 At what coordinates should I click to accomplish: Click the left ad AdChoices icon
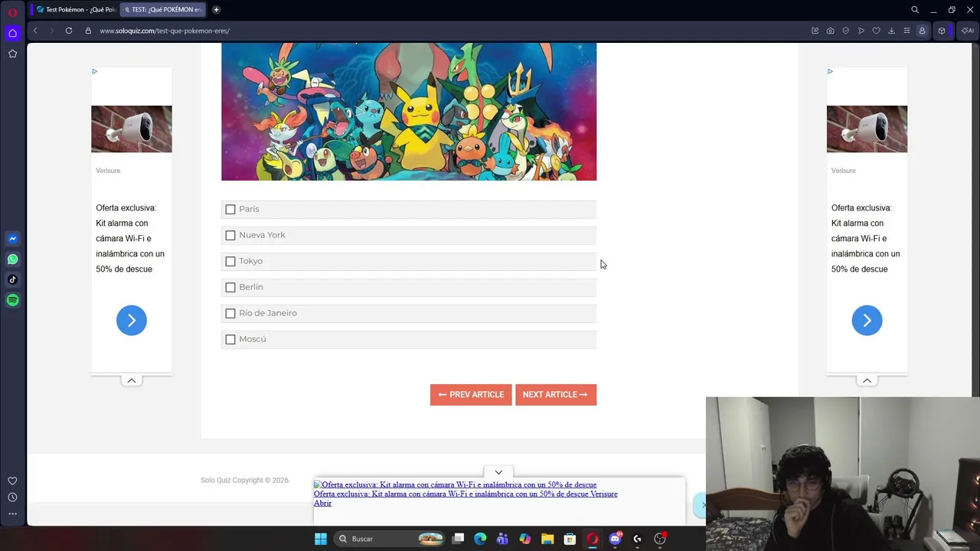click(x=94, y=71)
